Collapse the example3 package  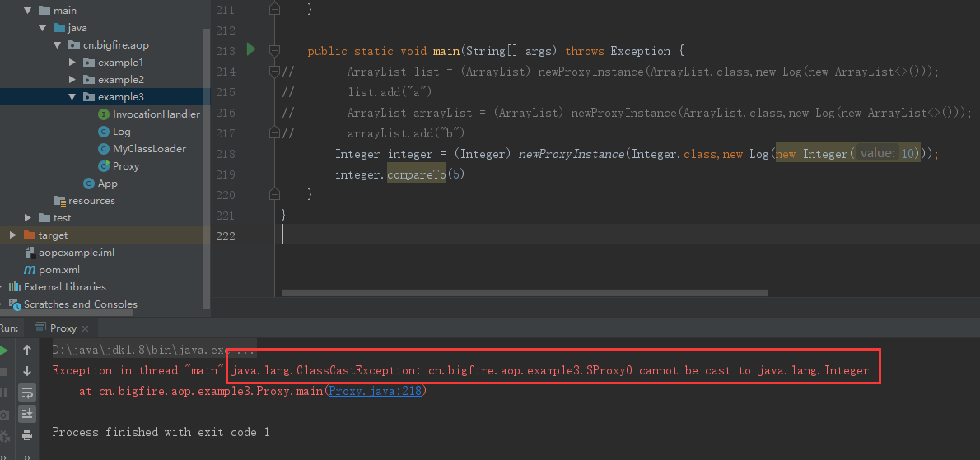click(72, 97)
